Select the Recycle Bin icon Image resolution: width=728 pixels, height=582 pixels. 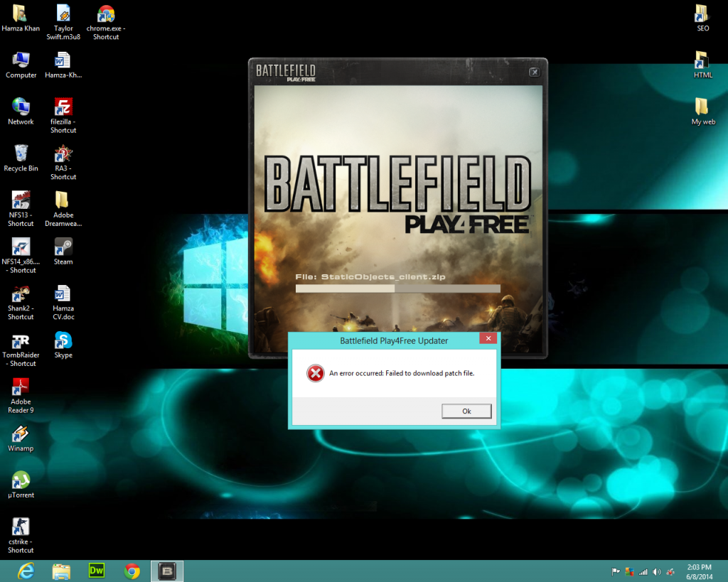click(x=21, y=158)
